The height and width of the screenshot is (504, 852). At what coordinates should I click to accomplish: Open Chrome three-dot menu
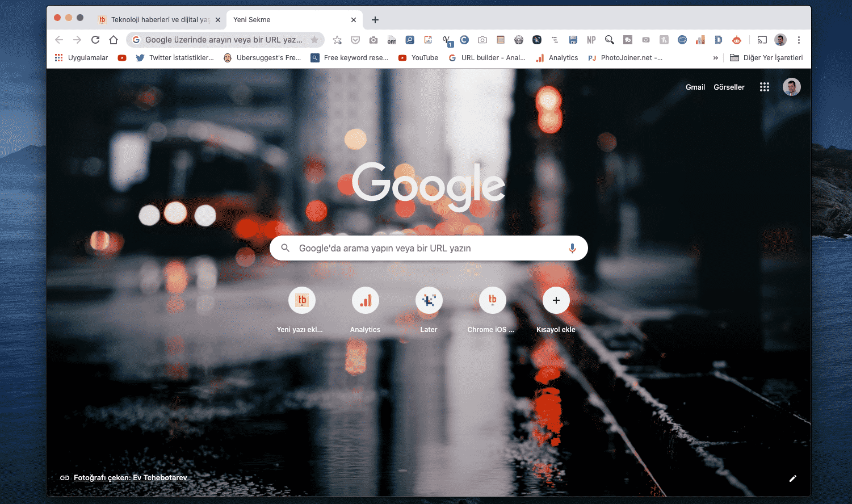point(799,40)
